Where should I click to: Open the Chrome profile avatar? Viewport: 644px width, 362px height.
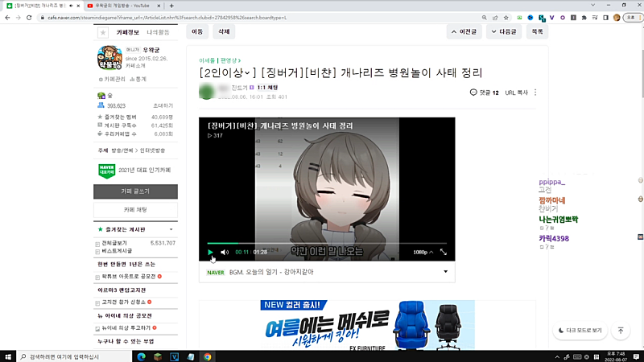pos(617,18)
